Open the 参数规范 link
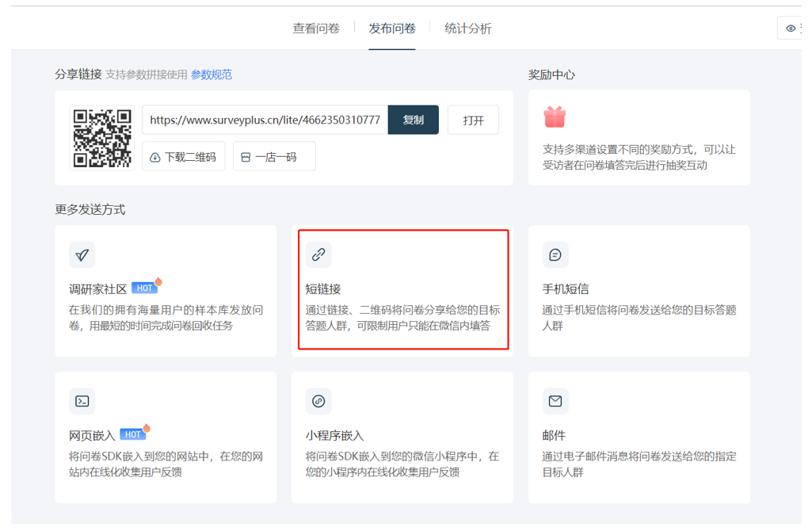812x531 pixels. 212,74
